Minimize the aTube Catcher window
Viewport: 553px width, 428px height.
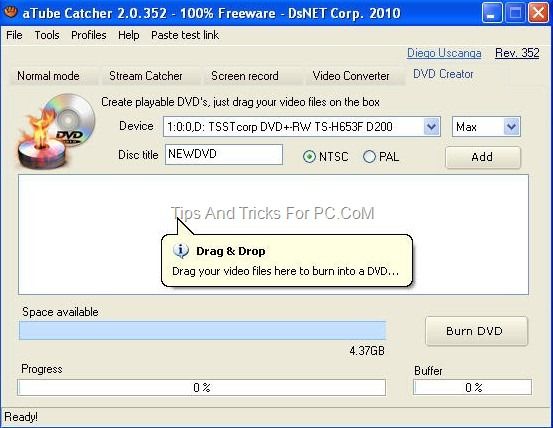pos(492,13)
